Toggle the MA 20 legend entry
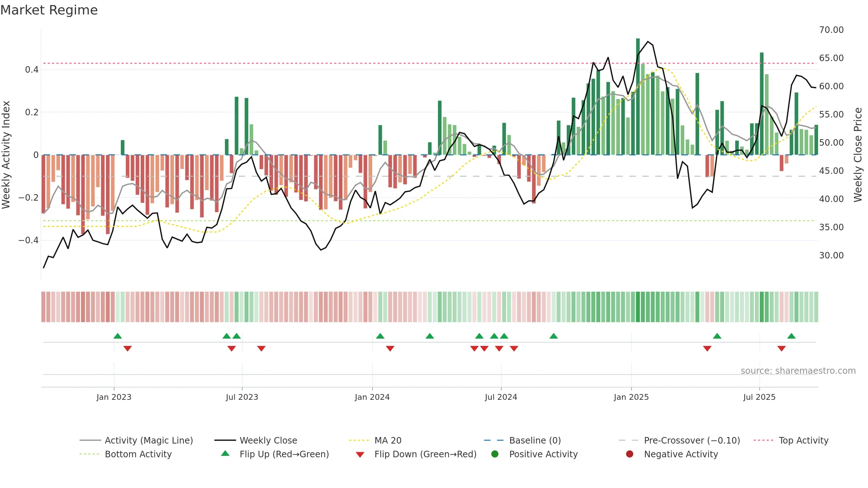Screen dimensions: 868x488 [x=375, y=440]
